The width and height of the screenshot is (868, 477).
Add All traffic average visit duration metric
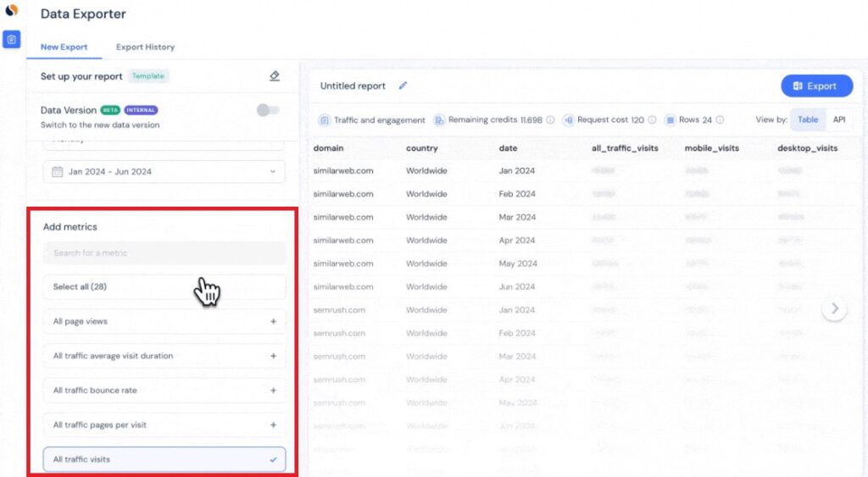(164, 356)
